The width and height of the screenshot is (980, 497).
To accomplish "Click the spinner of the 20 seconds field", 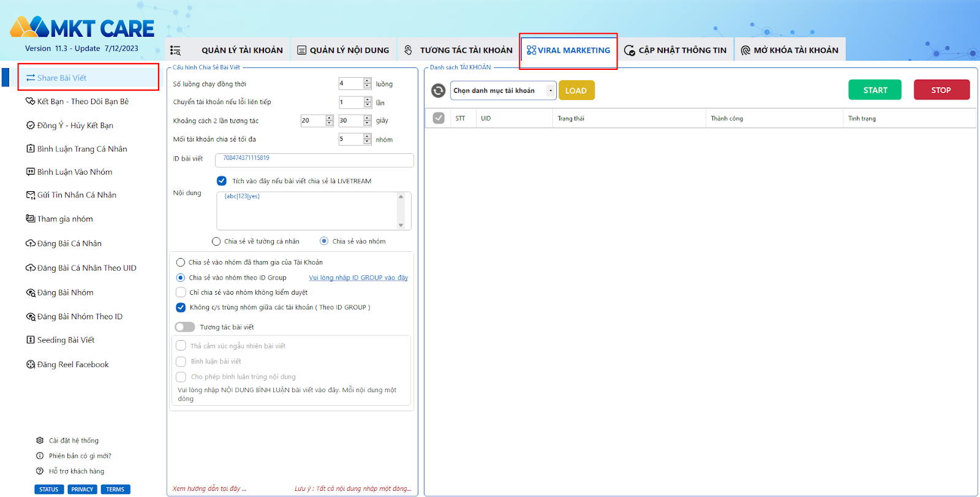I will click(330, 121).
